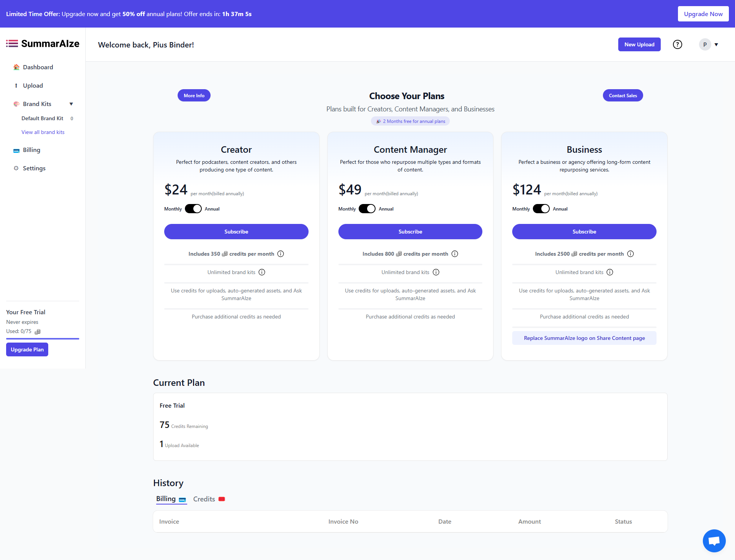Click the New Upload button
The height and width of the screenshot is (560, 735).
click(x=639, y=44)
